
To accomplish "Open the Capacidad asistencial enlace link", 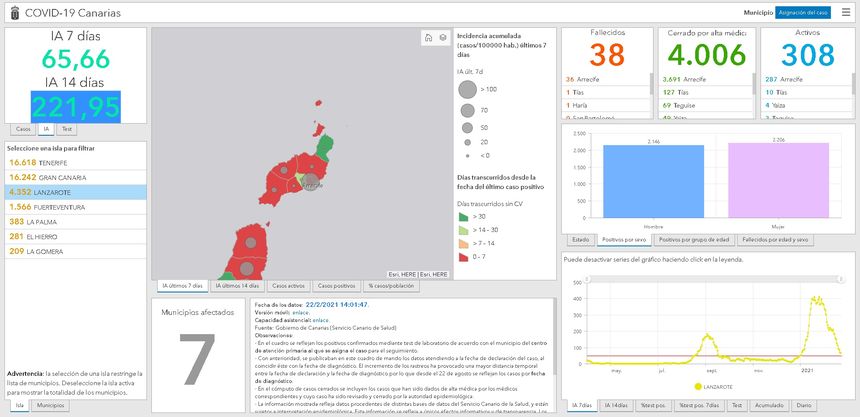I will point(320,319).
